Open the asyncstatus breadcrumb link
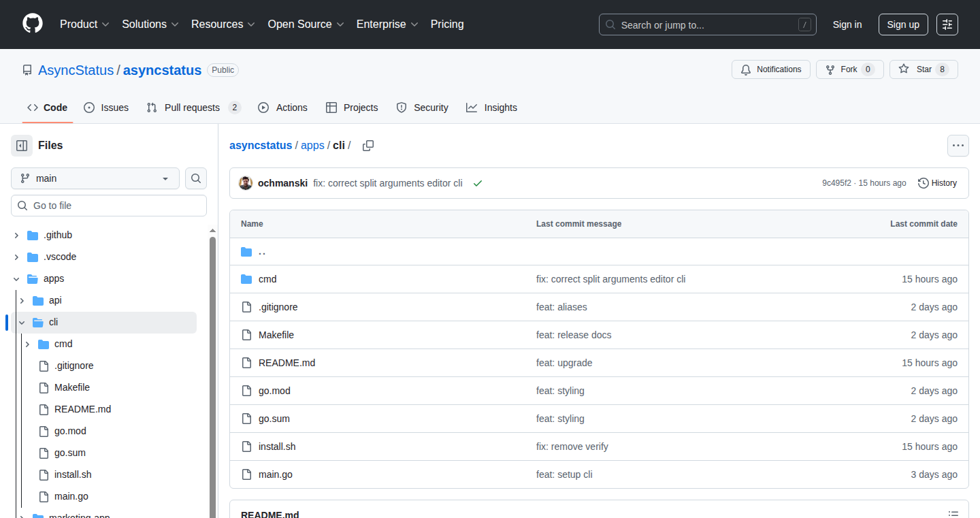This screenshot has width=980, height=518. (261, 146)
